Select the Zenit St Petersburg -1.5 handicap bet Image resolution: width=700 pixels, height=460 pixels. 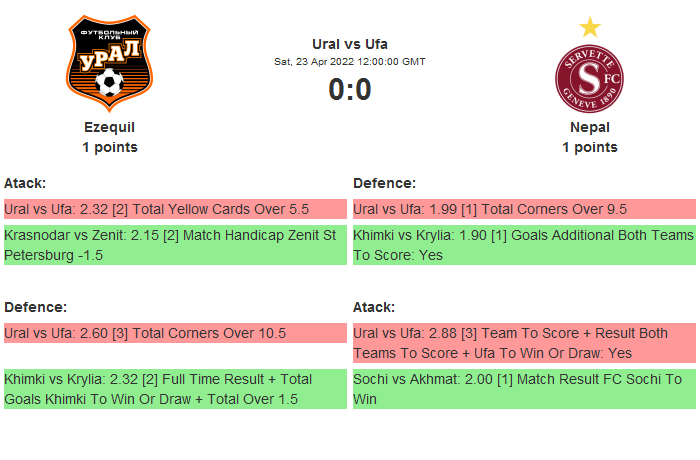(175, 245)
